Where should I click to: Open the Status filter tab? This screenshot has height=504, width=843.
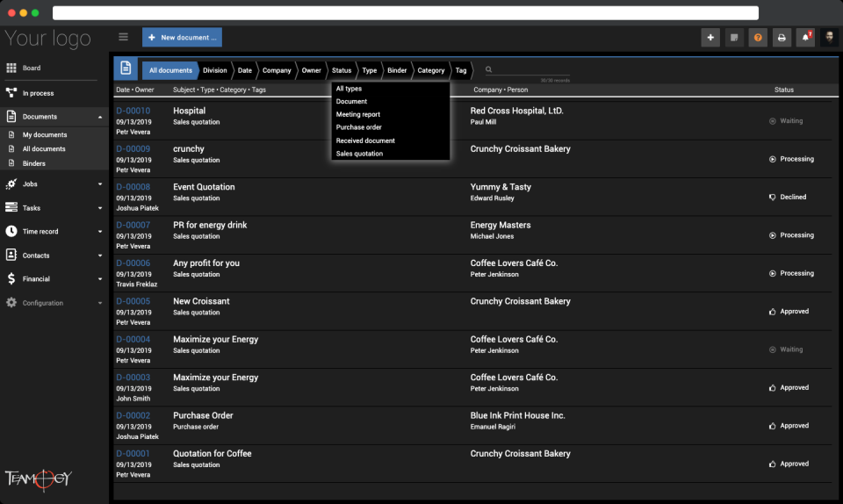coord(342,70)
